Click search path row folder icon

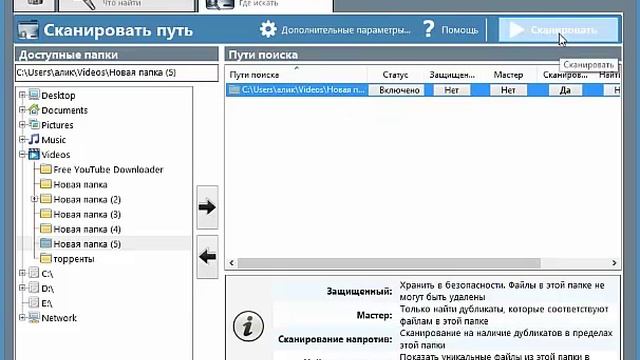pyautogui.click(x=234, y=90)
